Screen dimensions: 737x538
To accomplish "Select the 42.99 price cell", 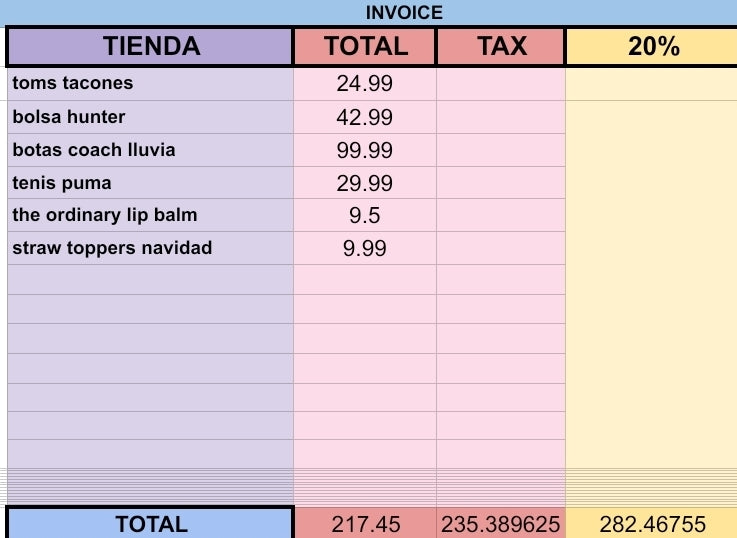I will tap(365, 117).
